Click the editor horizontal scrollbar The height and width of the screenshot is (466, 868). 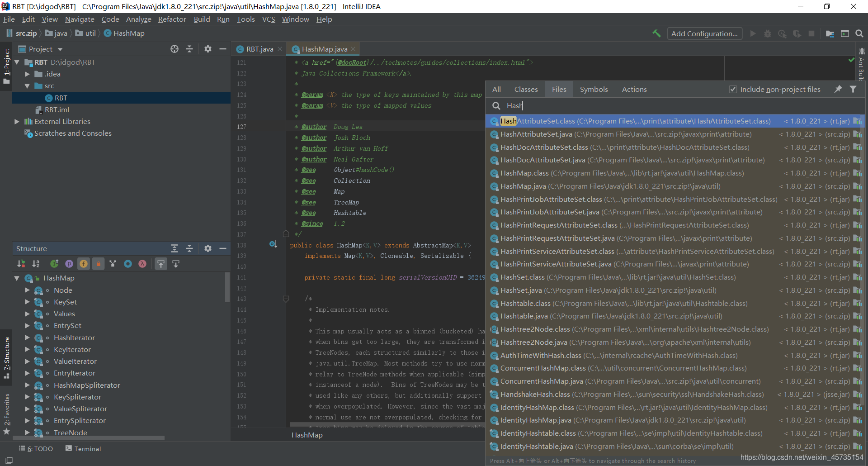pyautogui.click(x=387, y=424)
